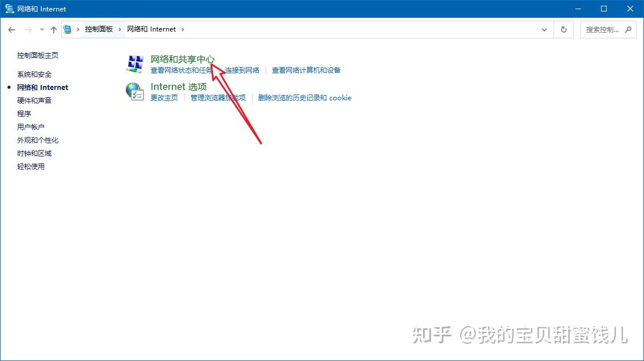This screenshot has width=644, height=361.
Task: Click the title bar window icon
Action: click(x=9, y=8)
